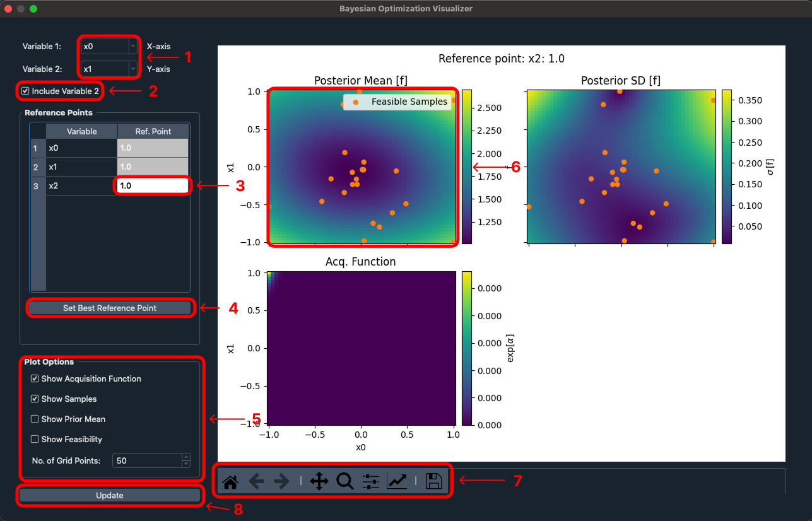
Task: Enable Show Prior Mean checkbox
Action: [35, 419]
